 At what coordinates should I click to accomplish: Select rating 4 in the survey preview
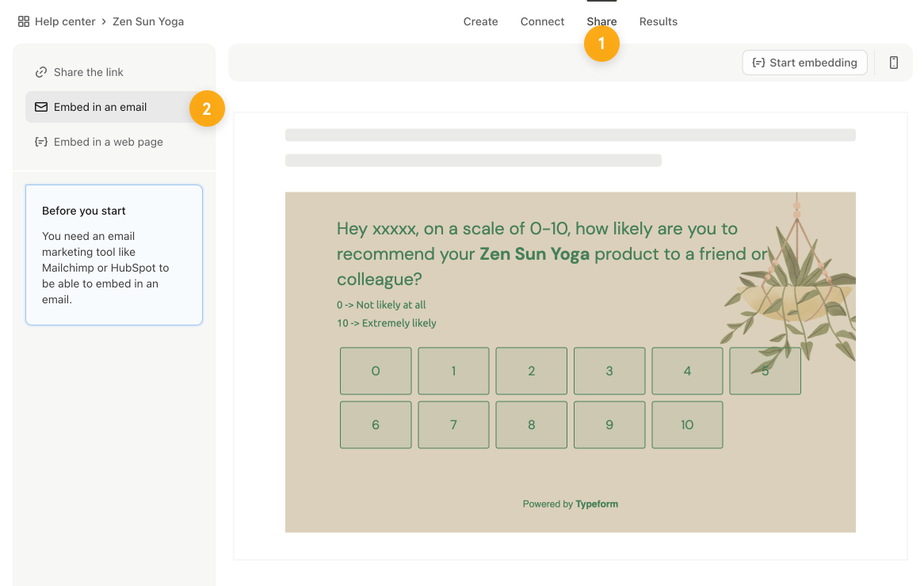687,371
